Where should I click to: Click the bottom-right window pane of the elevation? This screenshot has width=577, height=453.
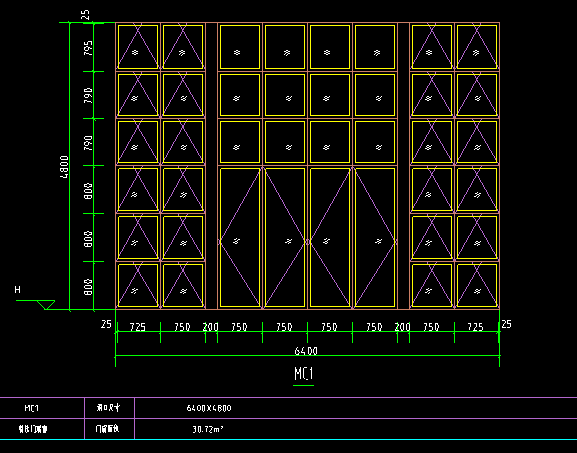tap(477, 285)
